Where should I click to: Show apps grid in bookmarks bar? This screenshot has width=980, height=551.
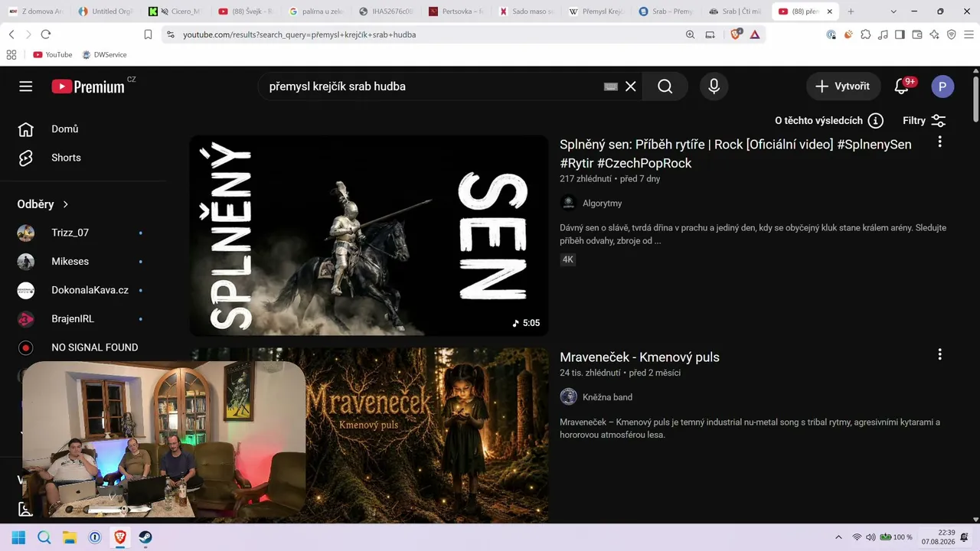(11, 55)
